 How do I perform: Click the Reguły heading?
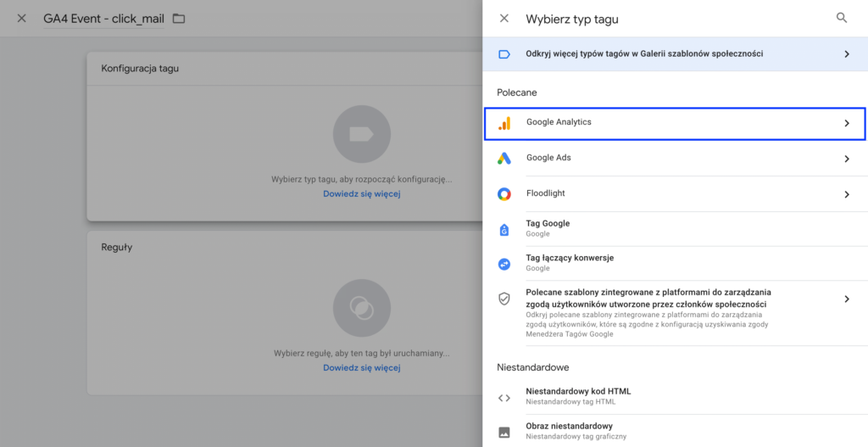(116, 247)
